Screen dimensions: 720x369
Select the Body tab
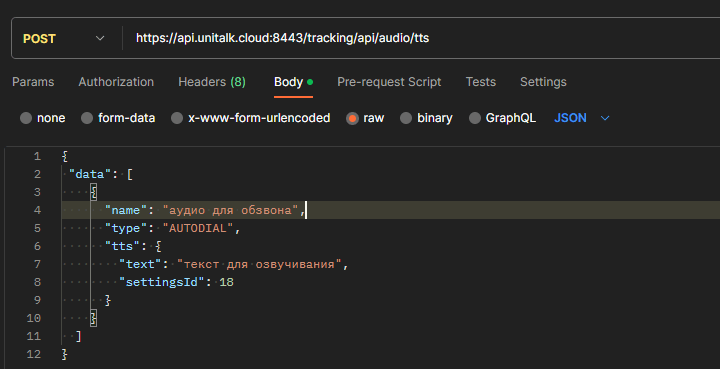coord(293,82)
